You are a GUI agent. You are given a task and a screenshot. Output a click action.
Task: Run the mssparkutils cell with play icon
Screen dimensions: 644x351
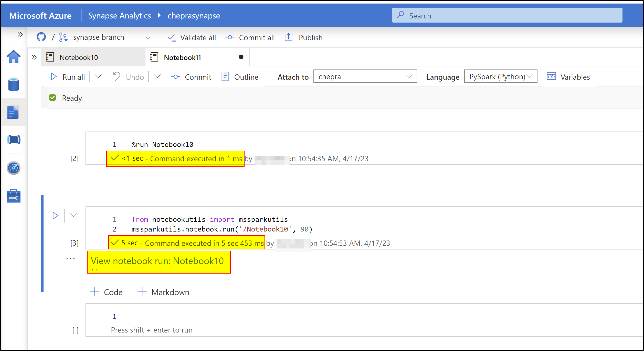[55, 215]
